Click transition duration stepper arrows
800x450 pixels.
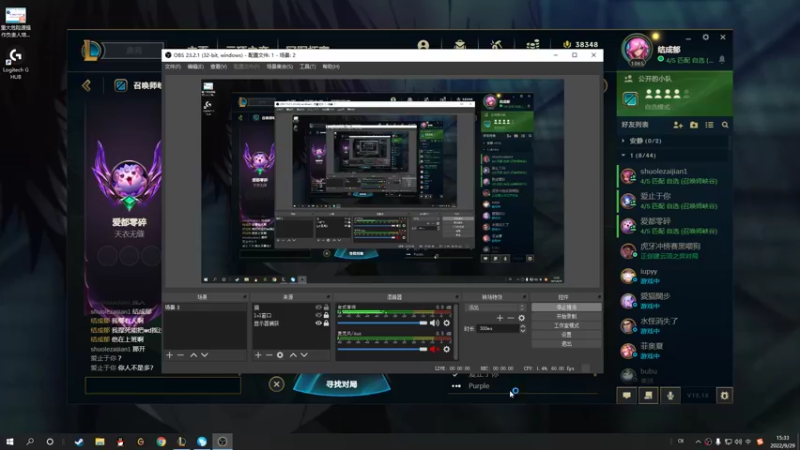(522, 329)
